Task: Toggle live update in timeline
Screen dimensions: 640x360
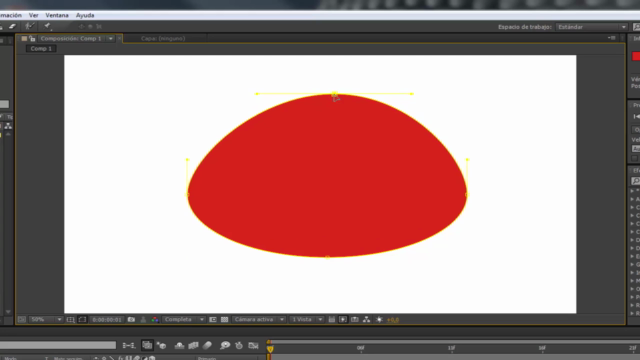Action: click(x=147, y=346)
